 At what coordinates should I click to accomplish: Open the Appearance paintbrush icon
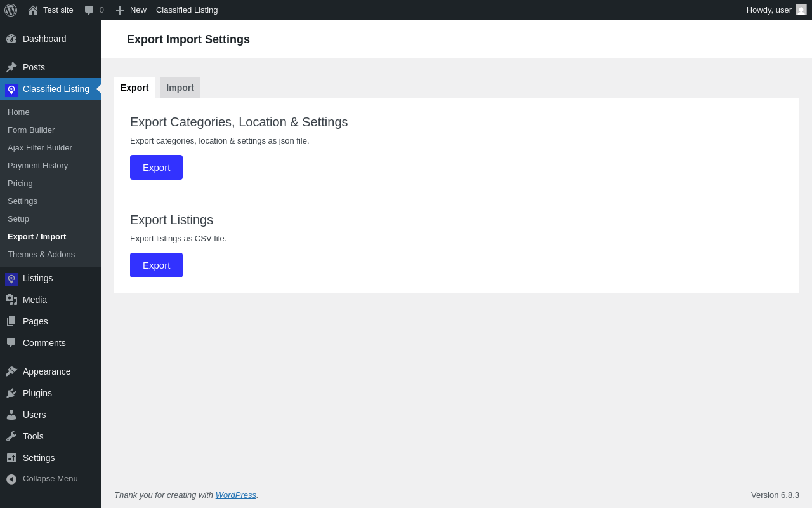[11, 371]
